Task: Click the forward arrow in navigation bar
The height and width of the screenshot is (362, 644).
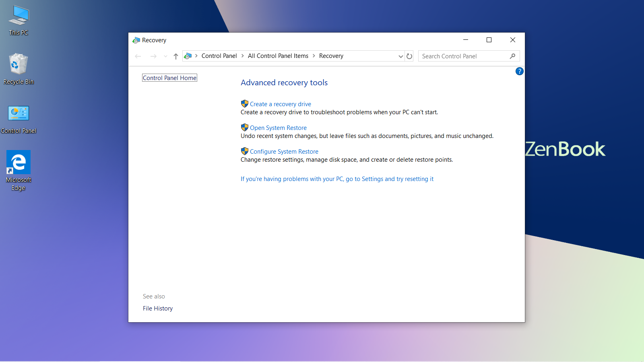Action: (x=153, y=56)
